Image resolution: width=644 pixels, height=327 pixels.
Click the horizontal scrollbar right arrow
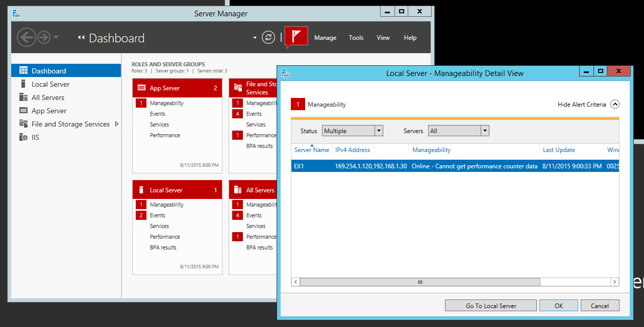[x=615, y=282]
